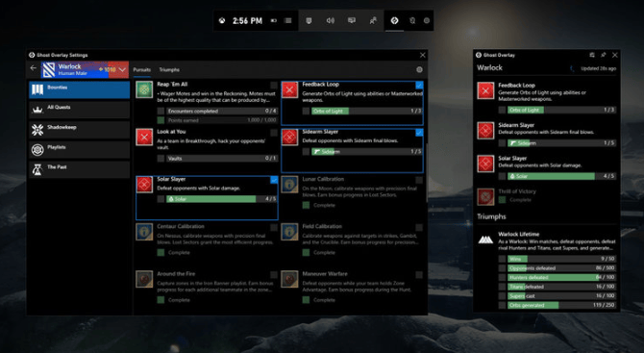Open the Capture widget in Game Bar

(x=309, y=20)
